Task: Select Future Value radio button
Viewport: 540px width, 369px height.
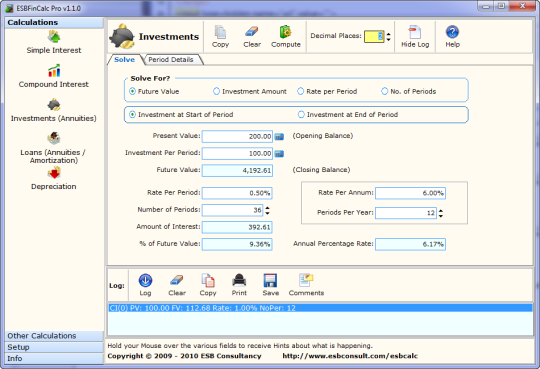Action: point(132,92)
